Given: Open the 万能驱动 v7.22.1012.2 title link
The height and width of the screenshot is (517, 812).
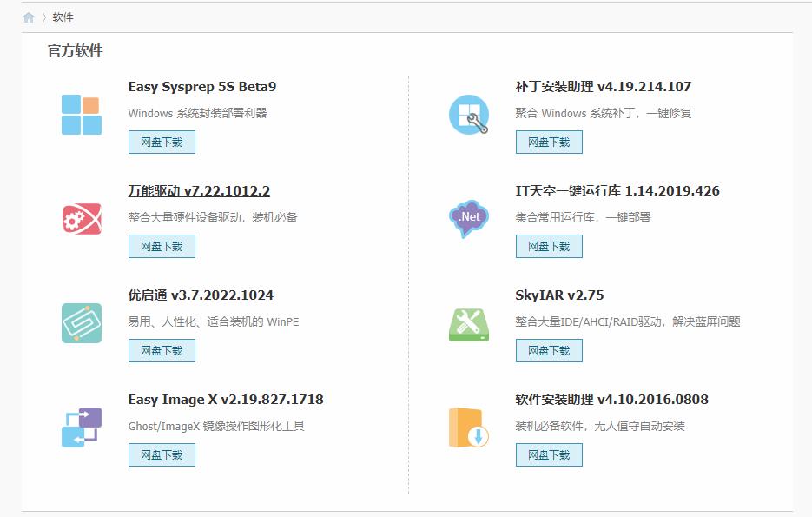Looking at the screenshot, I should click(199, 191).
